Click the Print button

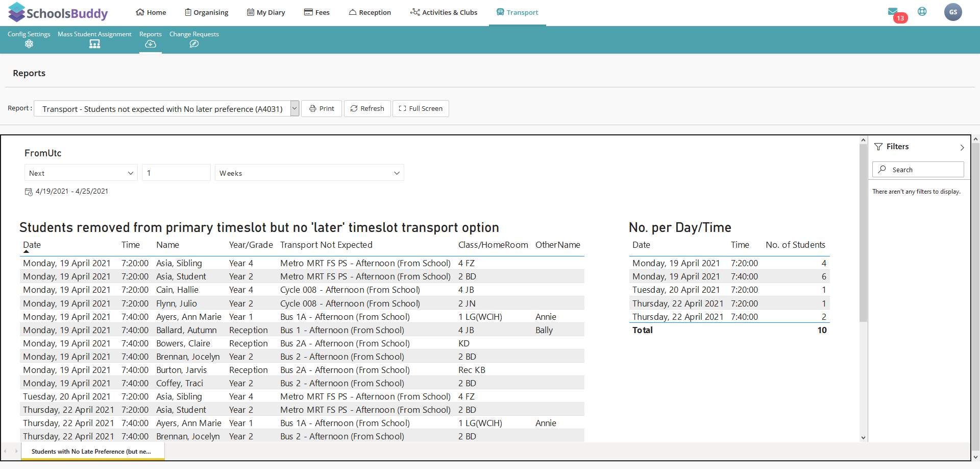[322, 108]
